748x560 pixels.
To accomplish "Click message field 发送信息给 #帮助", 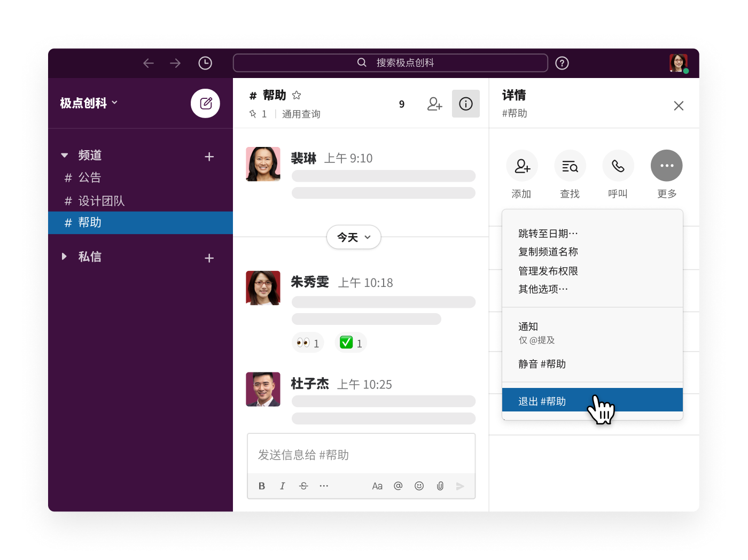I will (x=361, y=454).
